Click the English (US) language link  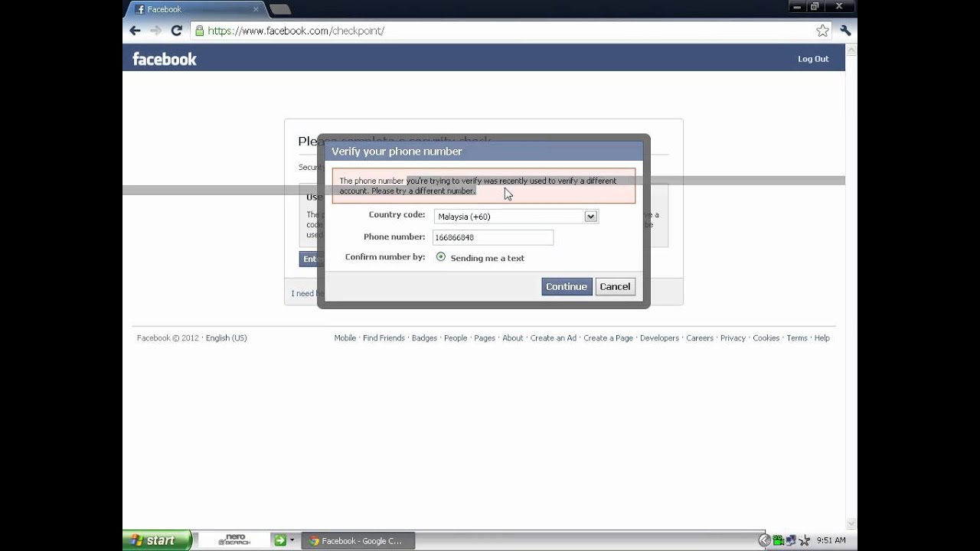point(226,337)
